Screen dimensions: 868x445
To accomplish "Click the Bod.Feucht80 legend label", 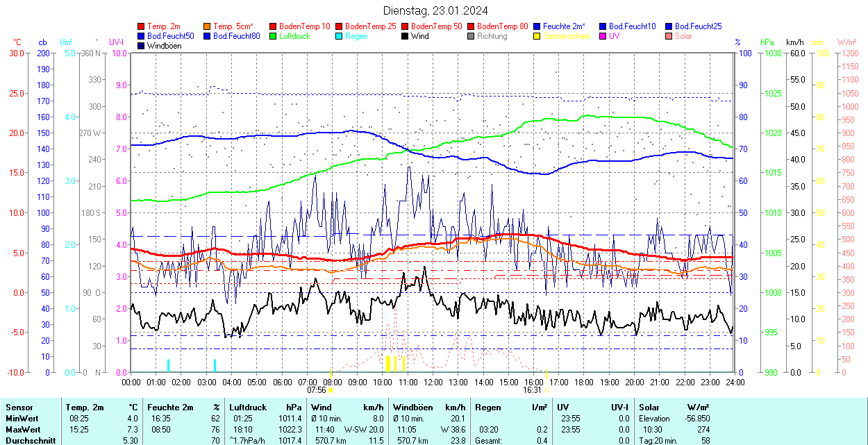I will point(236,36).
